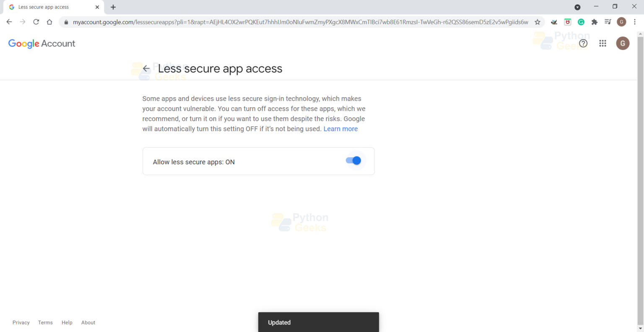This screenshot has width=644, height=332.
Task: Reload the current page
Action: pyautogui.click(x=36, y=22)
